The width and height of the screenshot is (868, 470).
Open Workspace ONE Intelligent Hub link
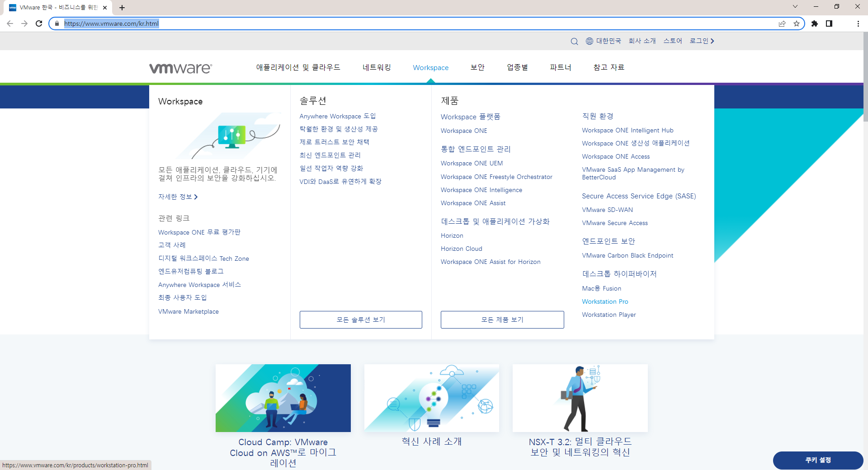(627, 130)
